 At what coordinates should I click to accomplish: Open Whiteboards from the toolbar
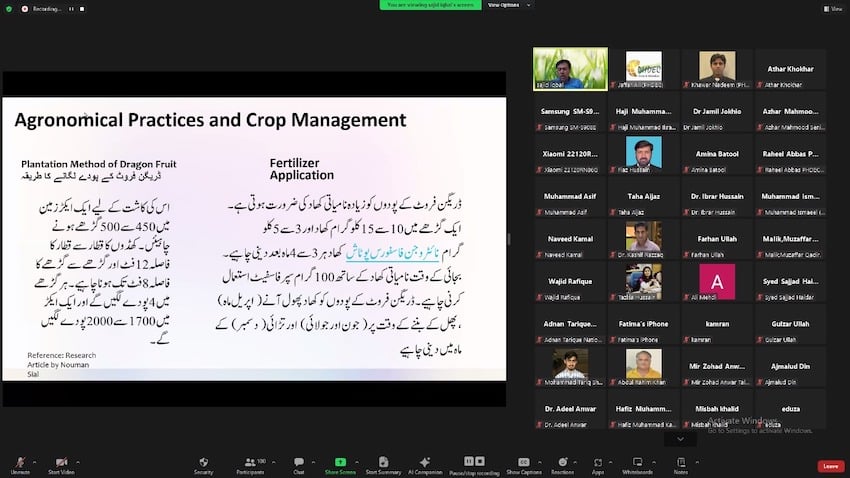637,464
